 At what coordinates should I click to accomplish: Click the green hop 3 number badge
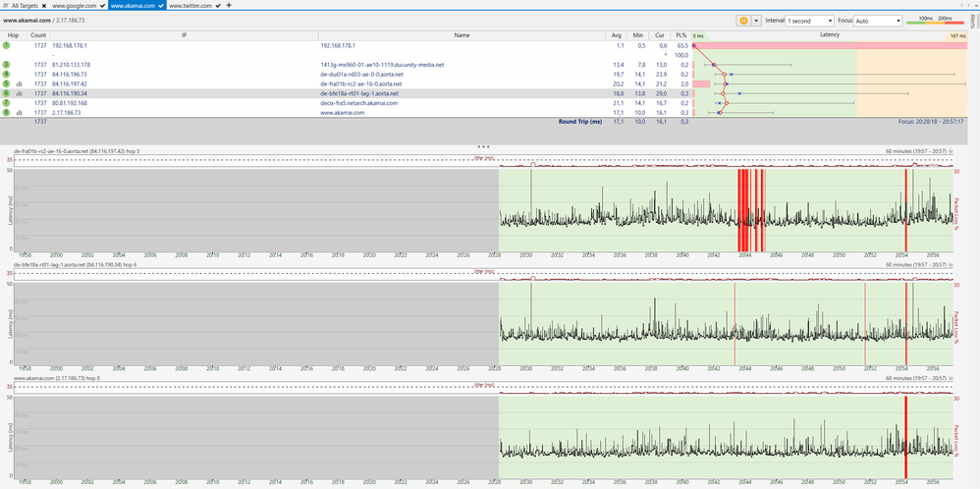7,65
